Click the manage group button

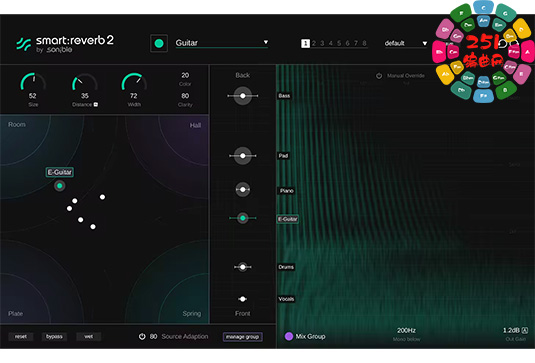[x=243, y=337]
